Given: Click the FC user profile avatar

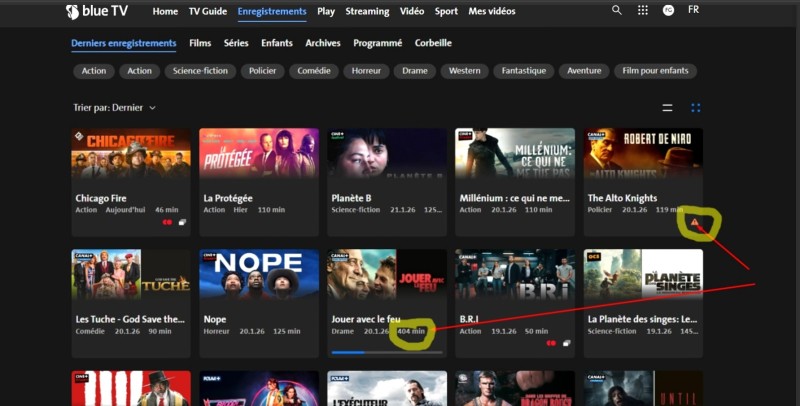Looking at the screenshot, I should (669, 10).
